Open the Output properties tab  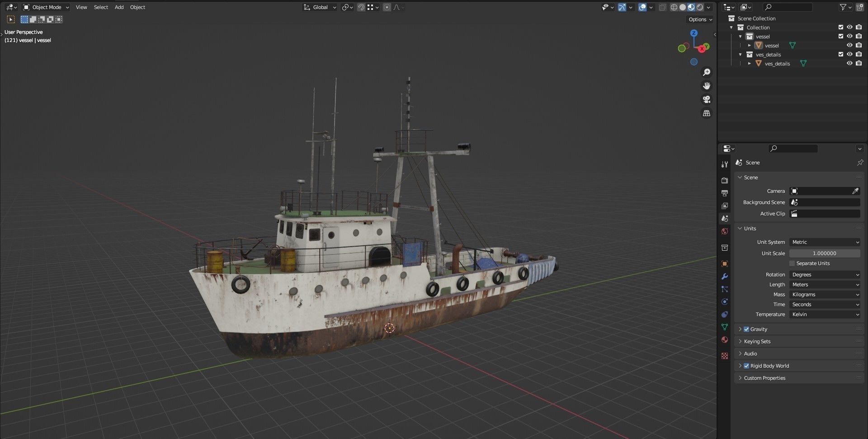click(x=725, y=193)
